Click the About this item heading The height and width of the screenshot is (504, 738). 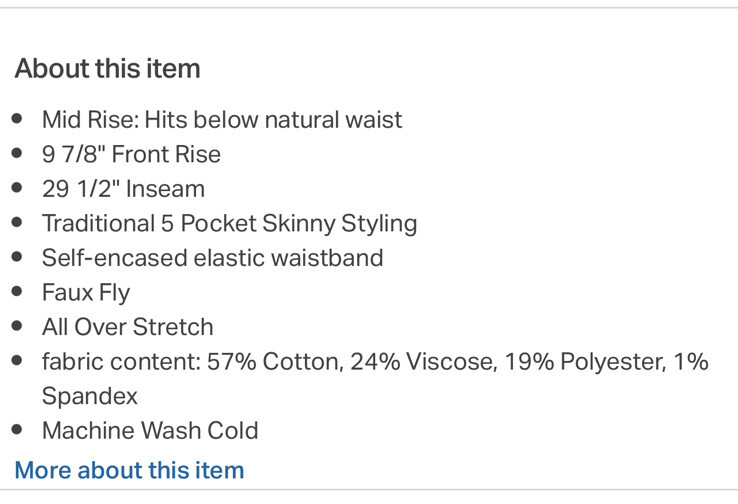pos(107,68)
